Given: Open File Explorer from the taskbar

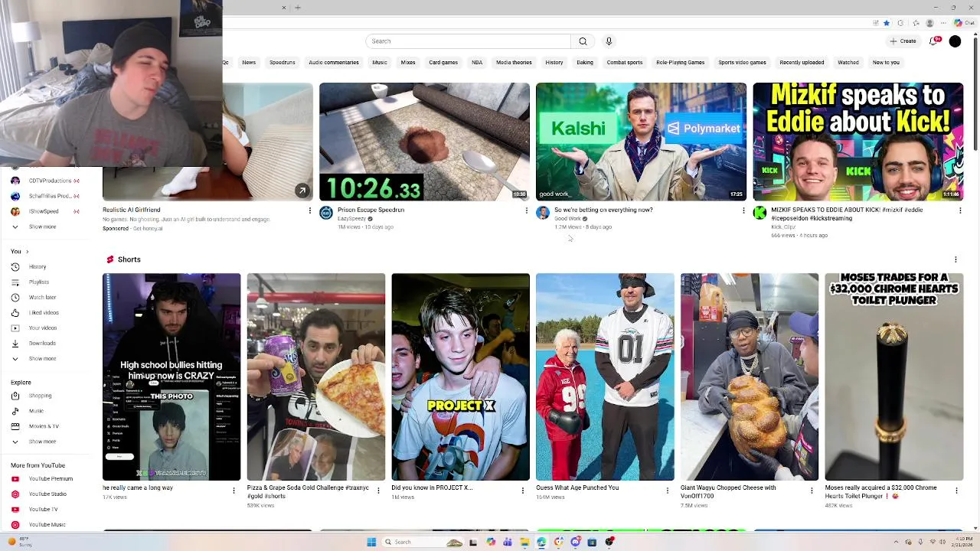Looking at the screenshot, I should coord(524,542).
